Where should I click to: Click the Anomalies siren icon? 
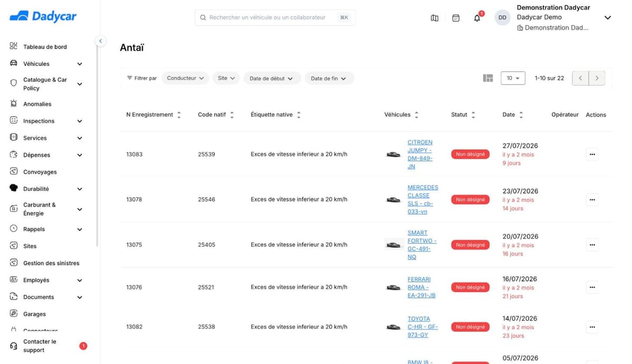(x=14, y=104)
